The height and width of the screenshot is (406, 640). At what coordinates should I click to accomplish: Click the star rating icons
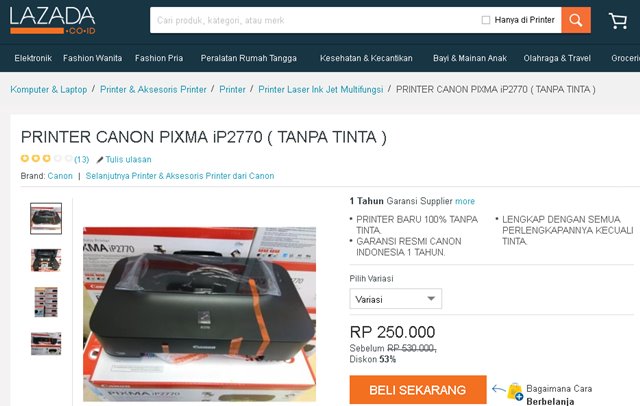coord(47,158)
